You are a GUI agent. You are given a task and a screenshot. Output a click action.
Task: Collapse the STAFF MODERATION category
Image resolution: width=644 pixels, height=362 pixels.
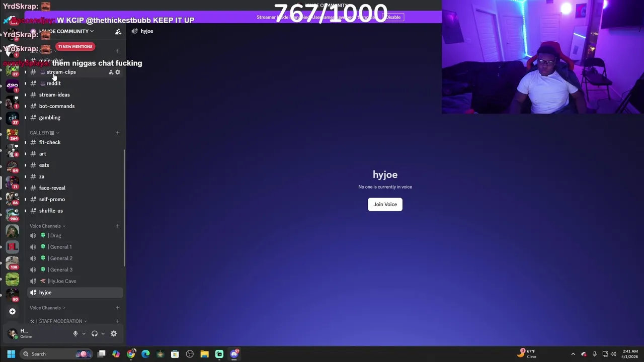[x=58, y=321]
